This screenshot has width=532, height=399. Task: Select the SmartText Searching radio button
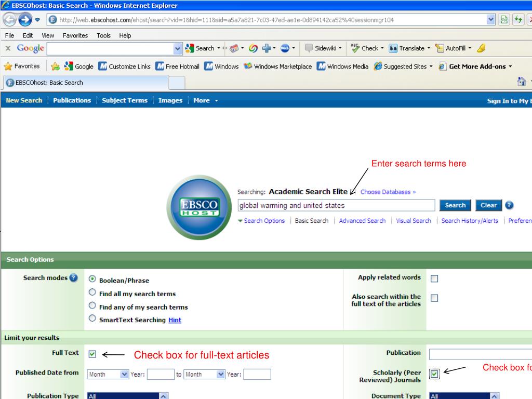92,318
